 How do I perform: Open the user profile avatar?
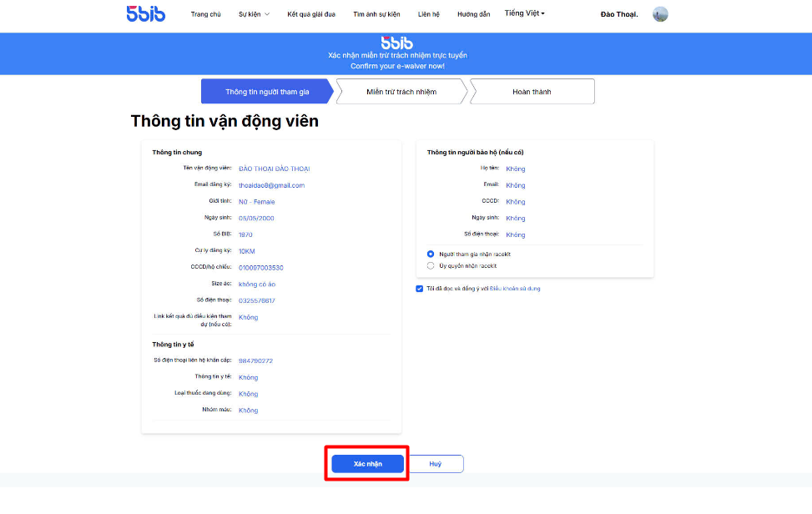click(x=660, y=14)
